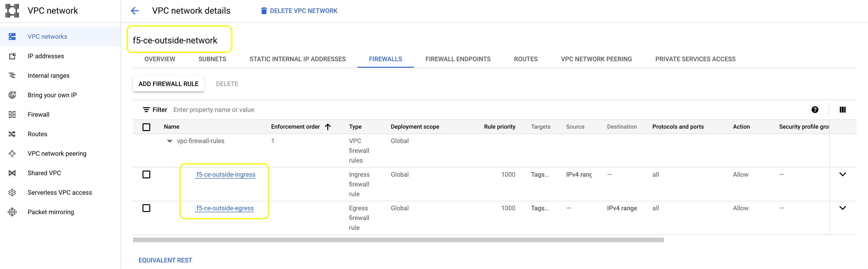Open the column display options icon
The height and width of the screenshot is (269, 868).
coord(842,110)
